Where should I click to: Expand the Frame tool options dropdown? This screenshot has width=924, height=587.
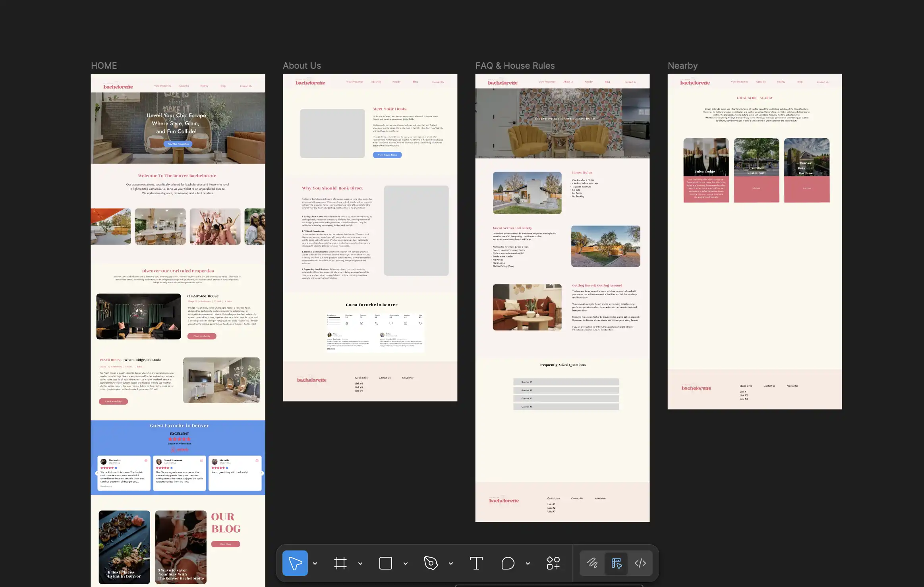tap(360, 564)
